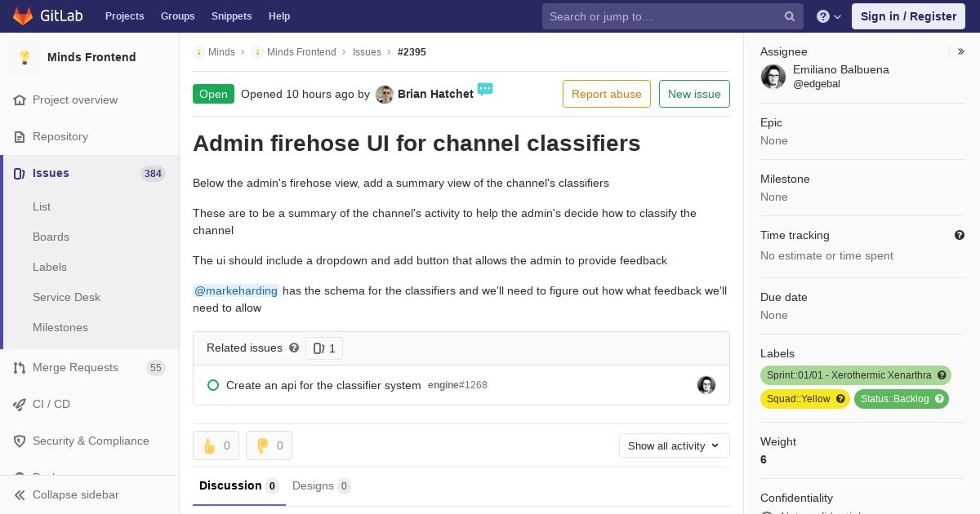The height and width of the screenshot is (514, 980).
Task: Click the search magnifier icon
Action: [x=790, y=16]
